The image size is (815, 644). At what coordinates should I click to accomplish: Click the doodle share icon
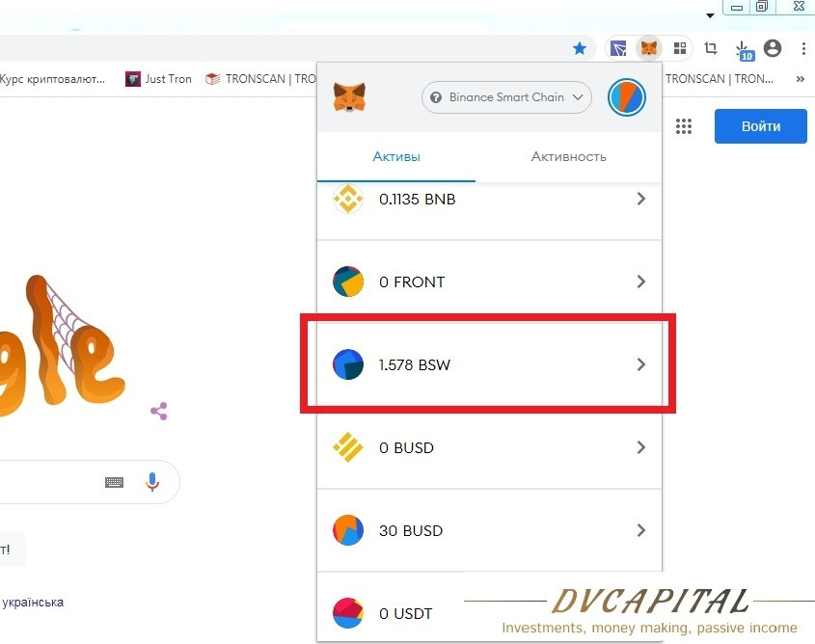[159, 412]
